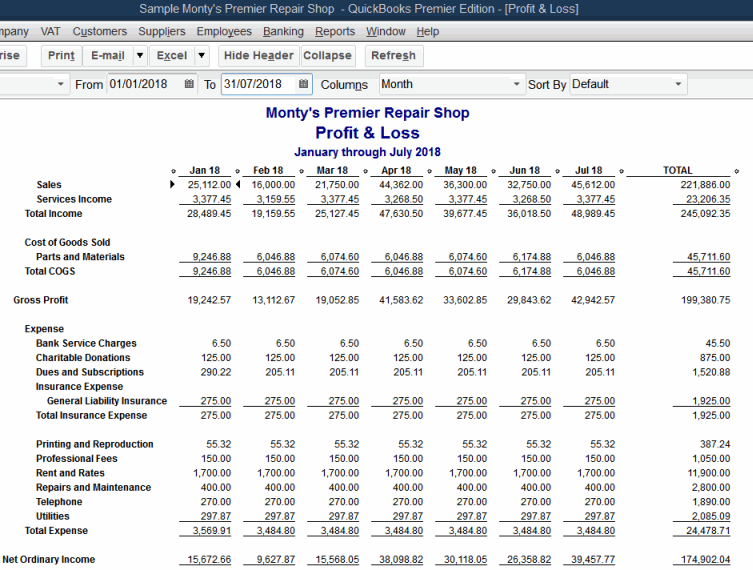Open the VAT menu
The height and width of the screenshot is (570, 753).
tap(50, 32)
